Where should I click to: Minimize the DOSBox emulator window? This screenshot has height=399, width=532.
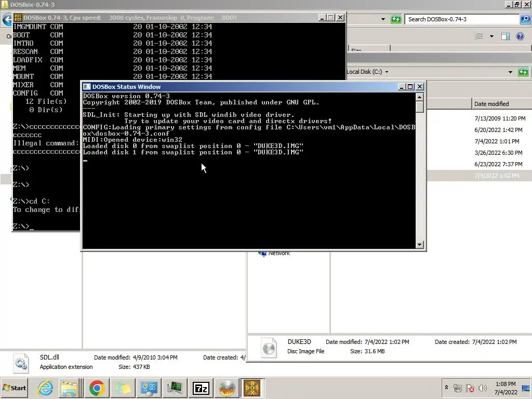[322, 18]
